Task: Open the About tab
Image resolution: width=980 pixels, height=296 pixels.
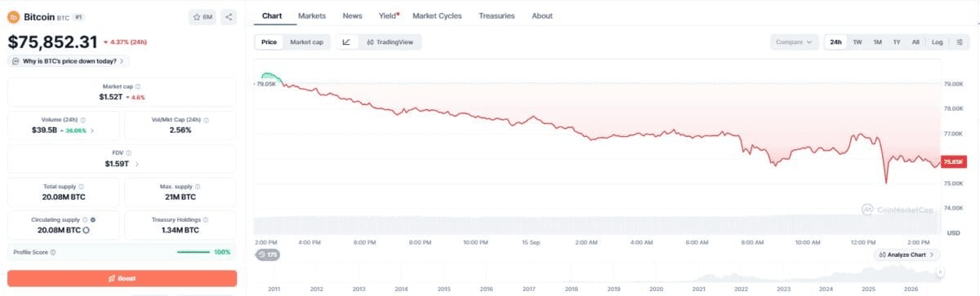Action: (x=541, y=15)
